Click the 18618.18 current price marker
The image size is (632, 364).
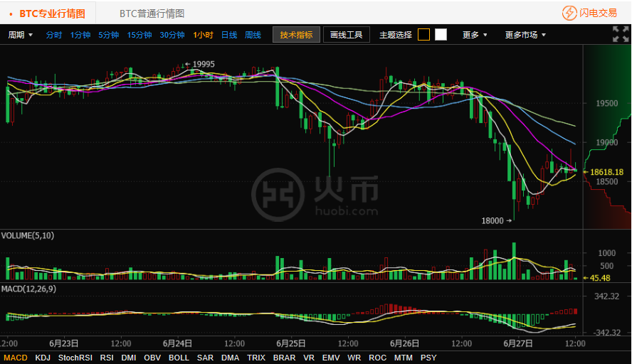point(606,172)
